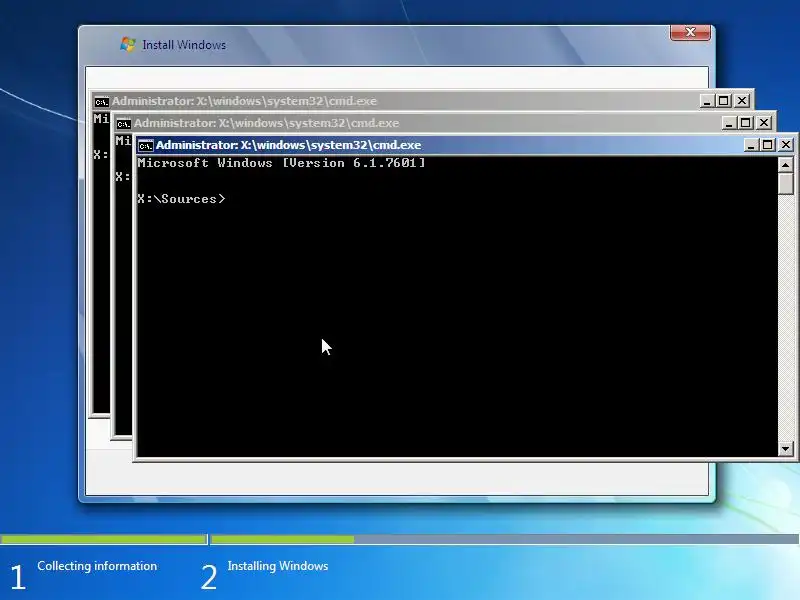This screenshot has height=600, width=800.
Task: Click the cmd icon of the rearmost command window
Action: [102, 102]
